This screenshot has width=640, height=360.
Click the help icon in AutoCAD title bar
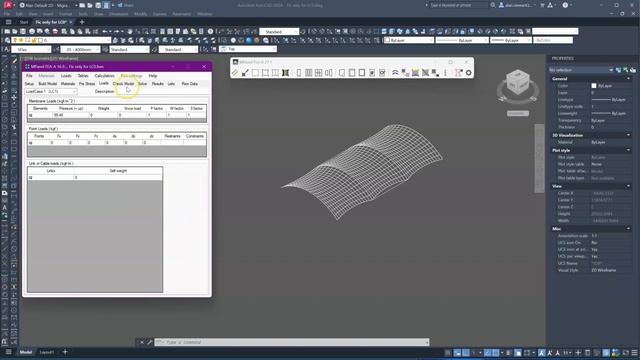pyautogui.click(x=565, y=5)
